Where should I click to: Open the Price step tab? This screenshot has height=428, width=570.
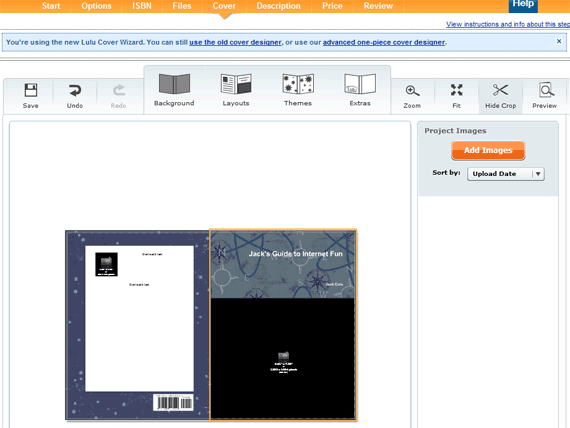click(x=332, y=6)
